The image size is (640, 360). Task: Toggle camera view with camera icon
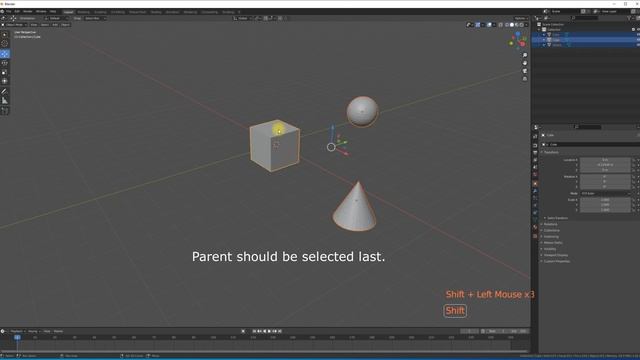525,71
